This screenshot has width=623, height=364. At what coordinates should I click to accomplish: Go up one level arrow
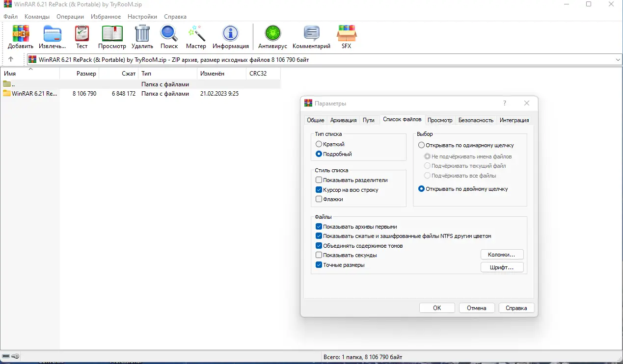(x=11, y=59)
